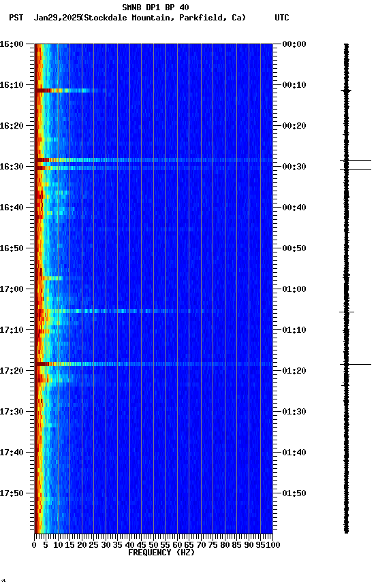Click the '01:20' UTC time label
Screen dimensions: 376x588
pyautogui.click(x=294, y=371)
